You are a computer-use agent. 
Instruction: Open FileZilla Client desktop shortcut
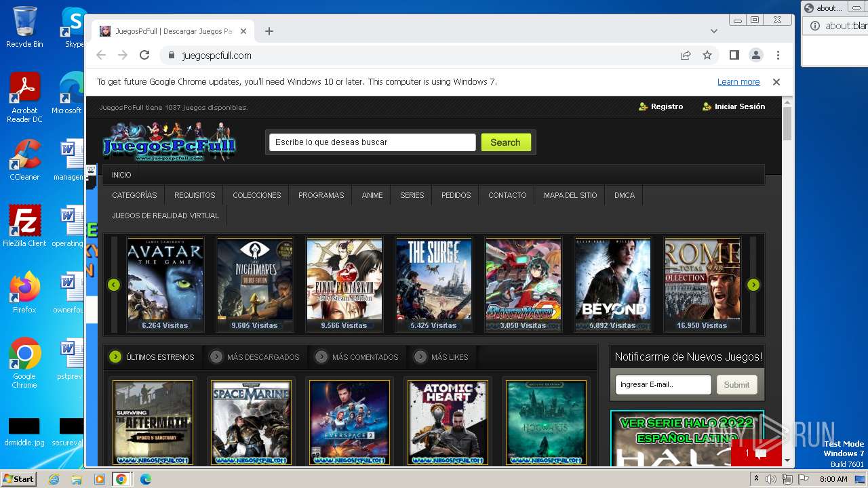[24, 226]
